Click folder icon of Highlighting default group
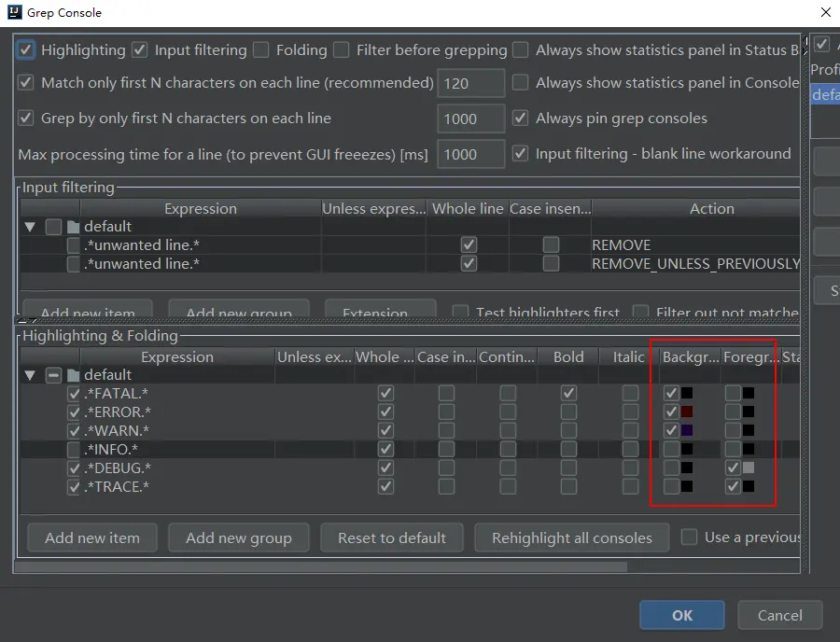The width and height of the screenshot is (840, 642). click(74, 375)
